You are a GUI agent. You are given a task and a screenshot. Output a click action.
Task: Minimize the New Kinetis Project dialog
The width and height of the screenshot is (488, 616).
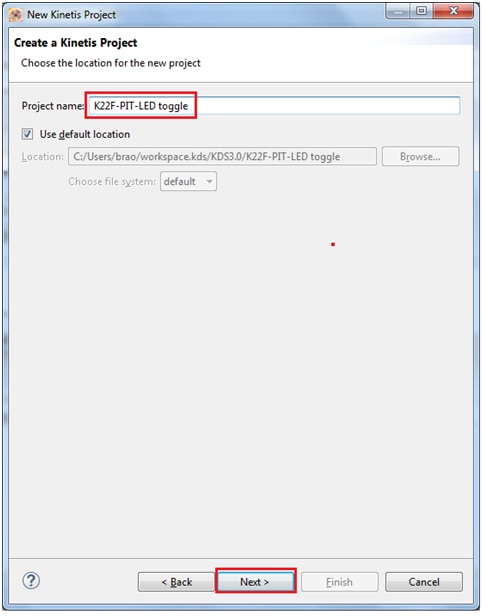pos(398,11)
